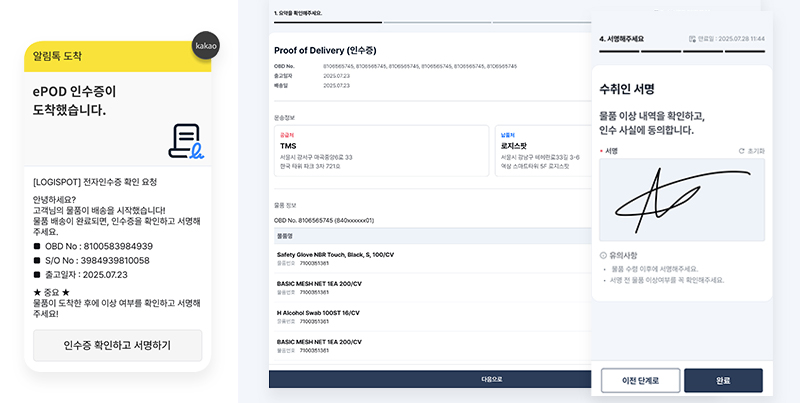Click inside the signature drawing pad
This screenshot has width=800, height=403.
pyautogui.click(x=680, y=199)
